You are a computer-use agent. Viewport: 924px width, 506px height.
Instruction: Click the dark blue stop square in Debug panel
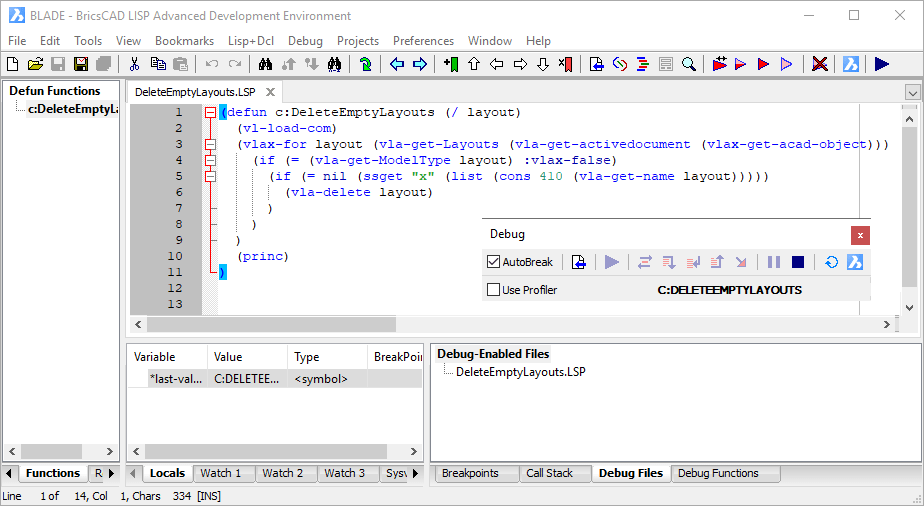(798, 262)
